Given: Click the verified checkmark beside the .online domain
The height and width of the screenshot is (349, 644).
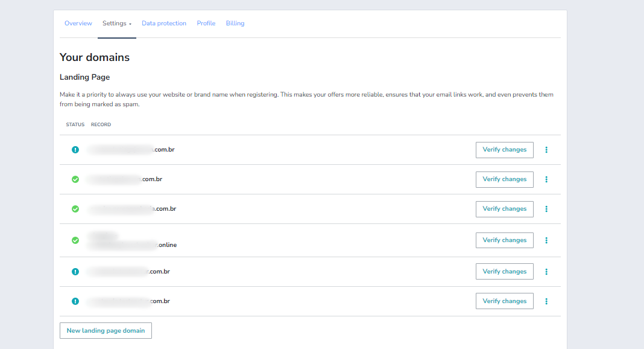Looking at the screenshot, I should tap(75, 240).
